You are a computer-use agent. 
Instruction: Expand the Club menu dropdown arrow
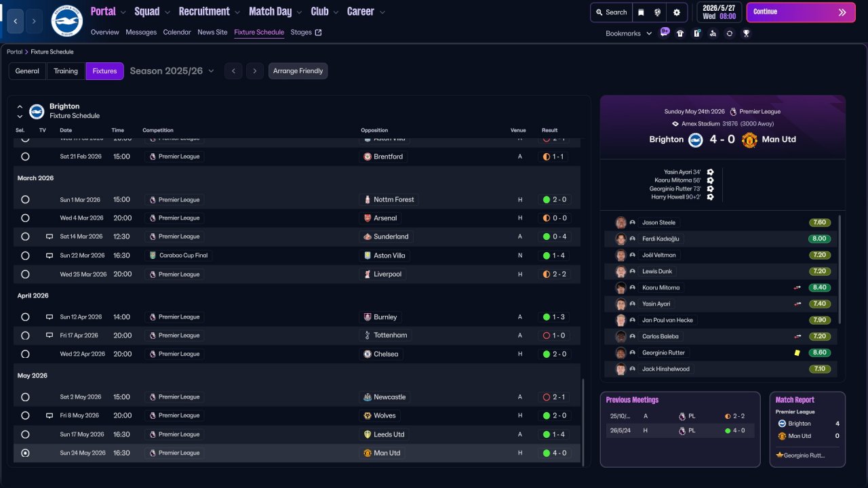tap(336, 12)
